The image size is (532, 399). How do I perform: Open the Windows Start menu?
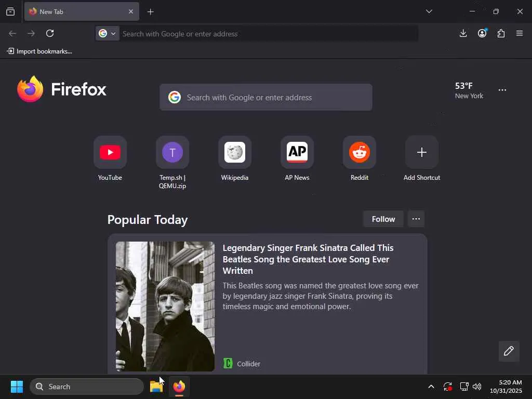pos(17,387)
